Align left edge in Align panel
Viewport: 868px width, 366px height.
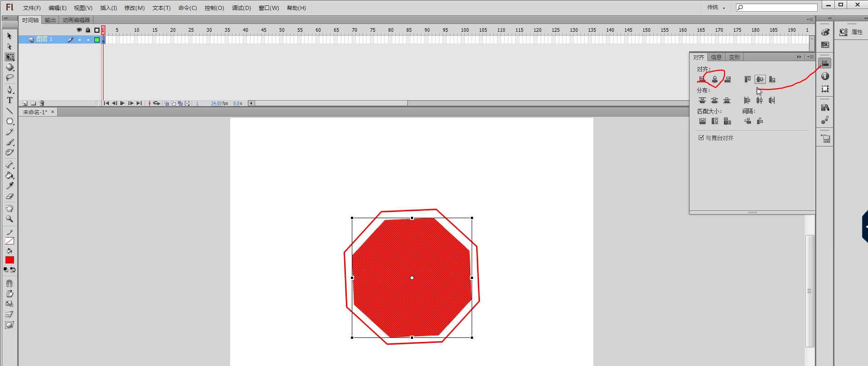[x=702, y=79]
